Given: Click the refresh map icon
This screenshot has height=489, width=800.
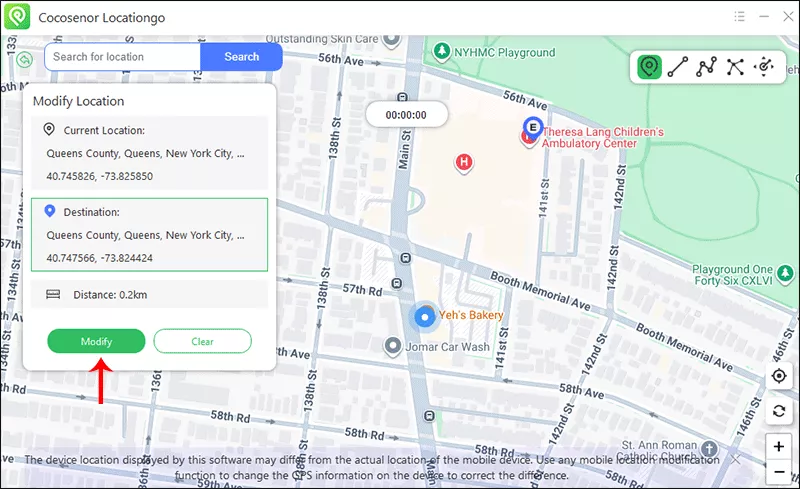Looking at the screenshot, I should tap(779, 411).
